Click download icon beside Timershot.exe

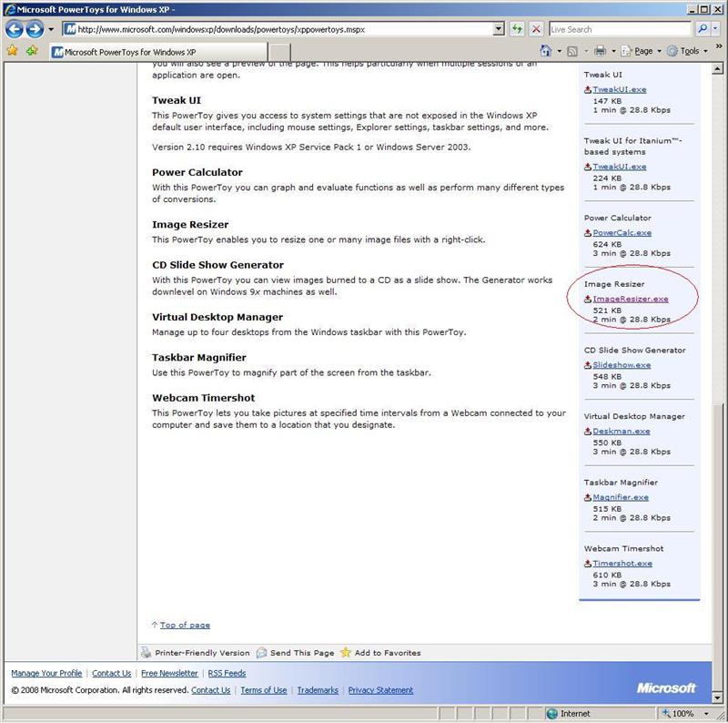pos(588,564)
